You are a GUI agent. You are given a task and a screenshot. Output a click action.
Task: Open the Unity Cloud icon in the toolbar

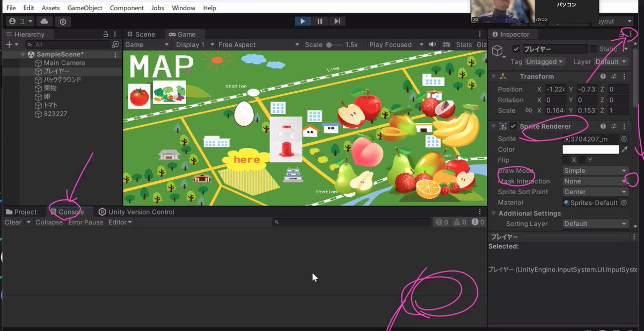(x=45, y=21)
